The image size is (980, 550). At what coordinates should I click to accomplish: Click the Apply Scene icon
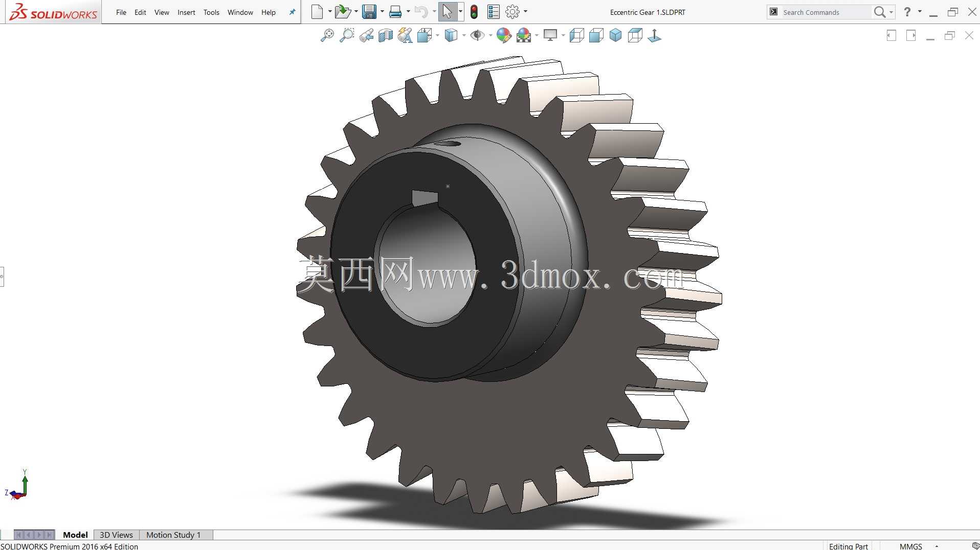tap(524, 35)
